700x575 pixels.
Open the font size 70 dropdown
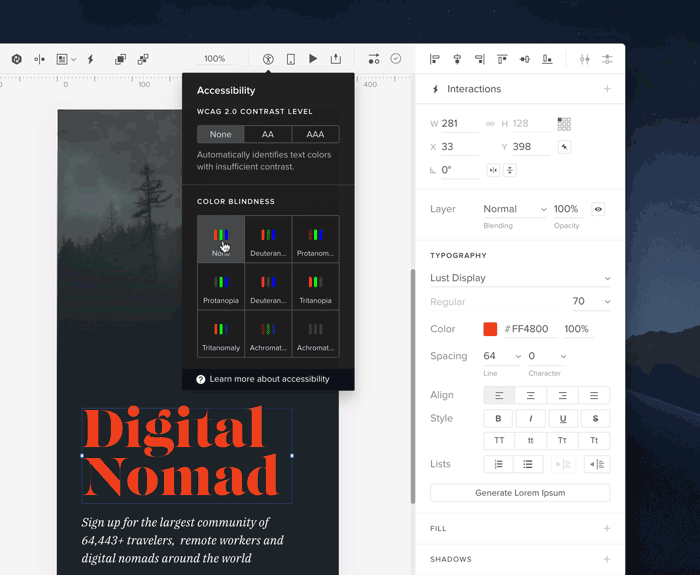[x=591, y=301]
